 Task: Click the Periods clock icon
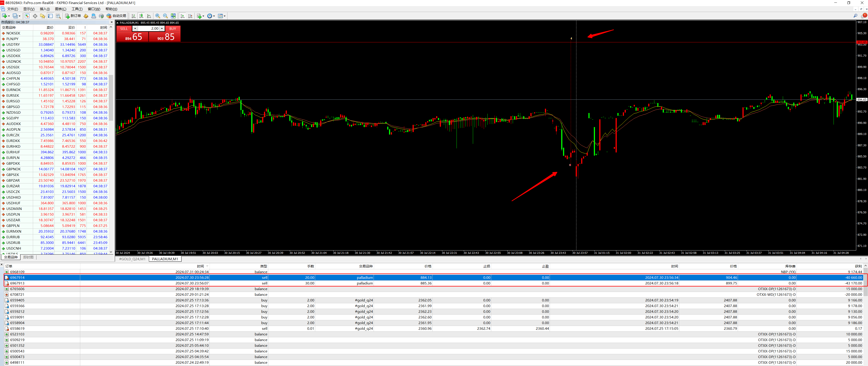pyautogui.click(x=210, y=16)
